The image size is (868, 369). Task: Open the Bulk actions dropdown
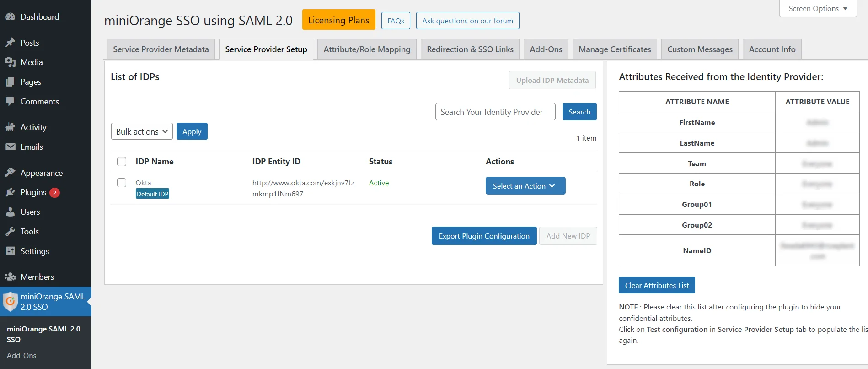pyautogui.click(x=142, y=131)
